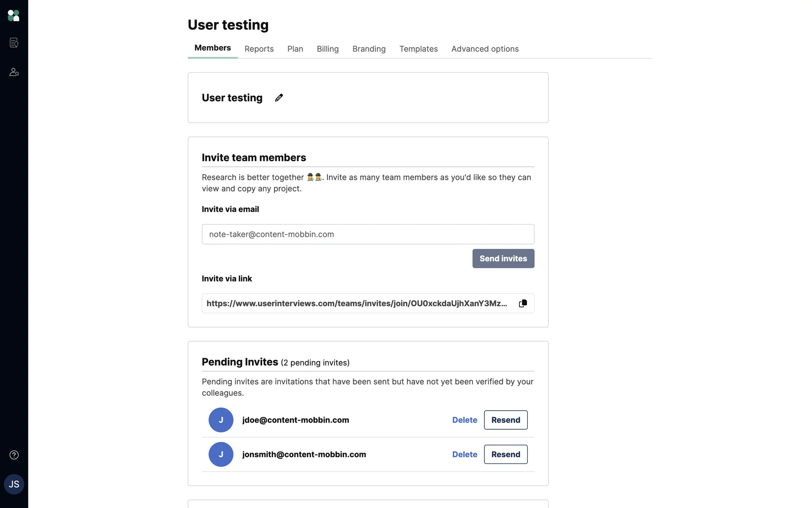Image resolution: width=812 pixels, height=508 pixels.
Task: Open the participants search sidebar icon
Action: (x=14, y=72)
